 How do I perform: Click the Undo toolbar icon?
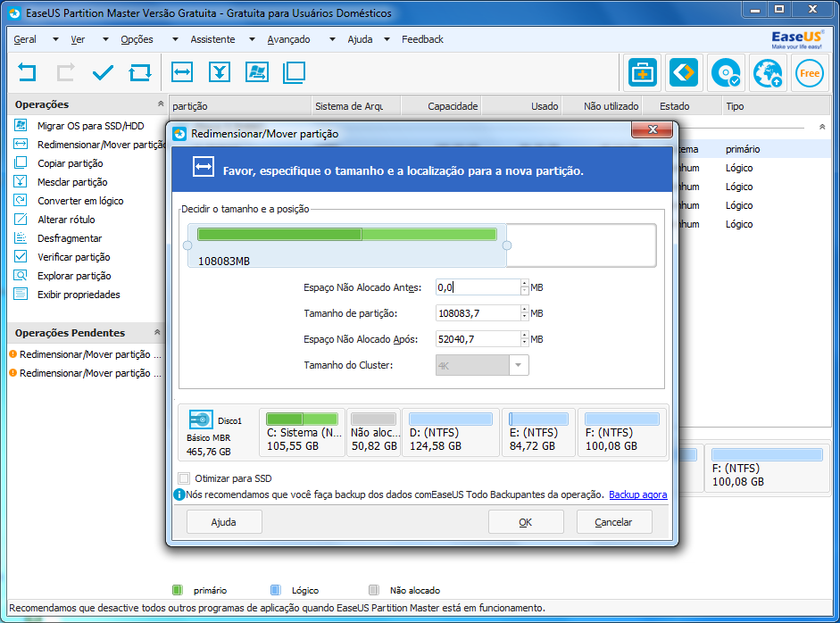[x=27, y=72]
